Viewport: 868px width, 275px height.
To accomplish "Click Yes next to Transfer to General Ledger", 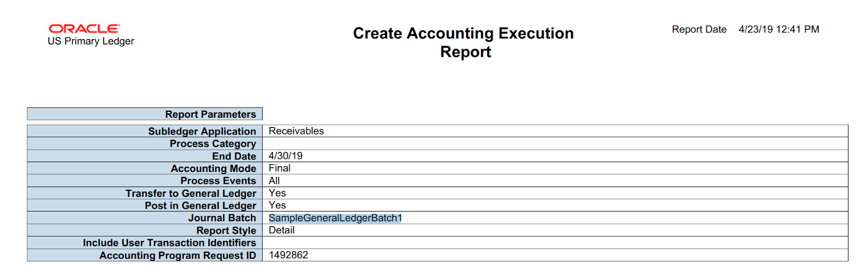I will point(277,193).
